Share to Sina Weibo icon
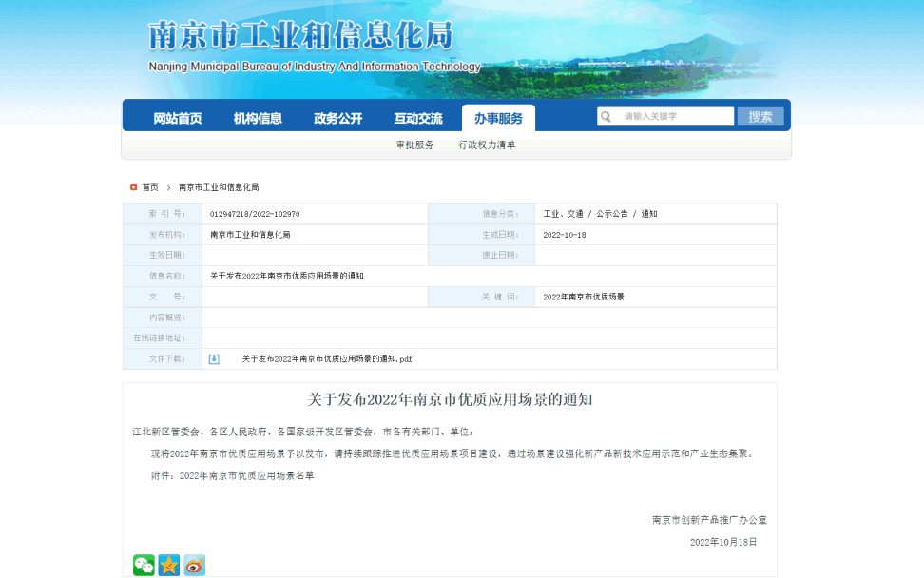 click(195, 565)
